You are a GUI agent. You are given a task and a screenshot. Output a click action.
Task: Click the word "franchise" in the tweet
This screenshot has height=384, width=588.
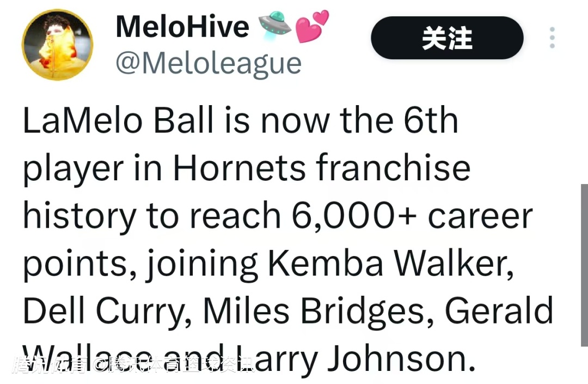393,168
